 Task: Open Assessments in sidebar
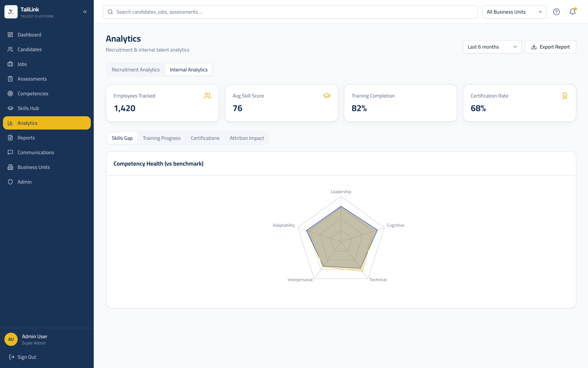point(47,79)
